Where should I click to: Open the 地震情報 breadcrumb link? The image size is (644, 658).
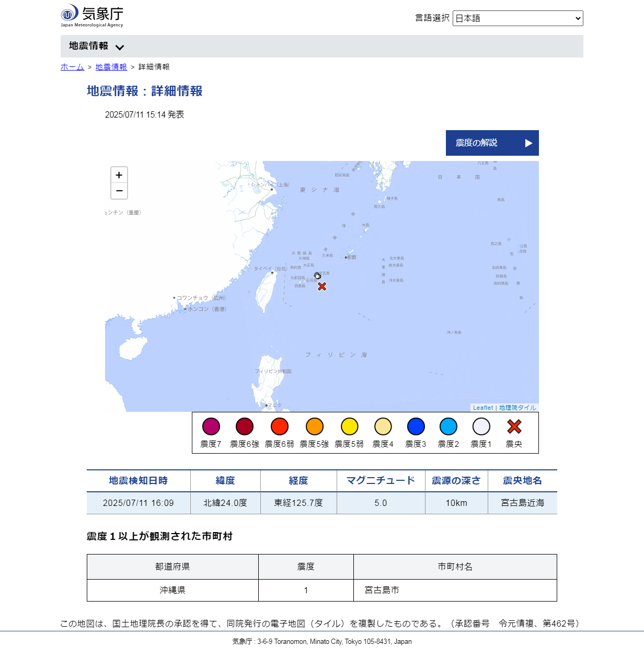click(111, 67)
